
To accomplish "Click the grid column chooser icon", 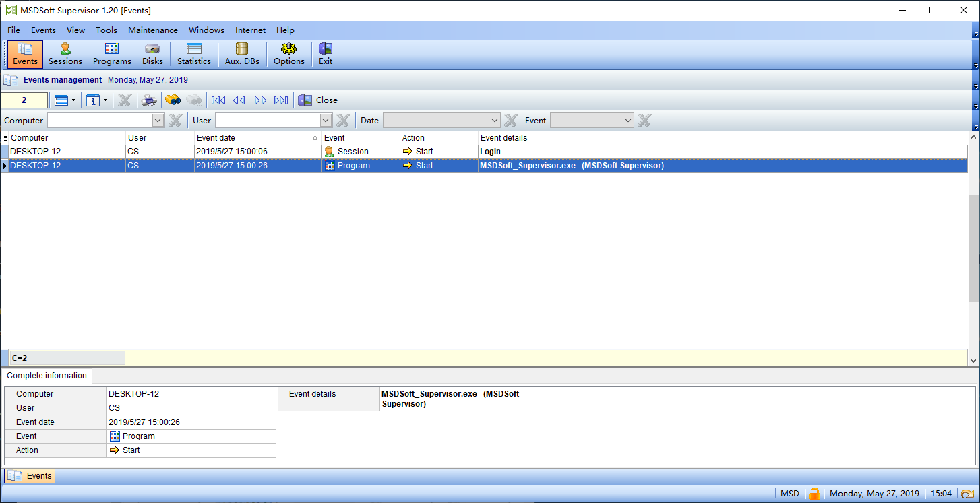I will [5, 137].
